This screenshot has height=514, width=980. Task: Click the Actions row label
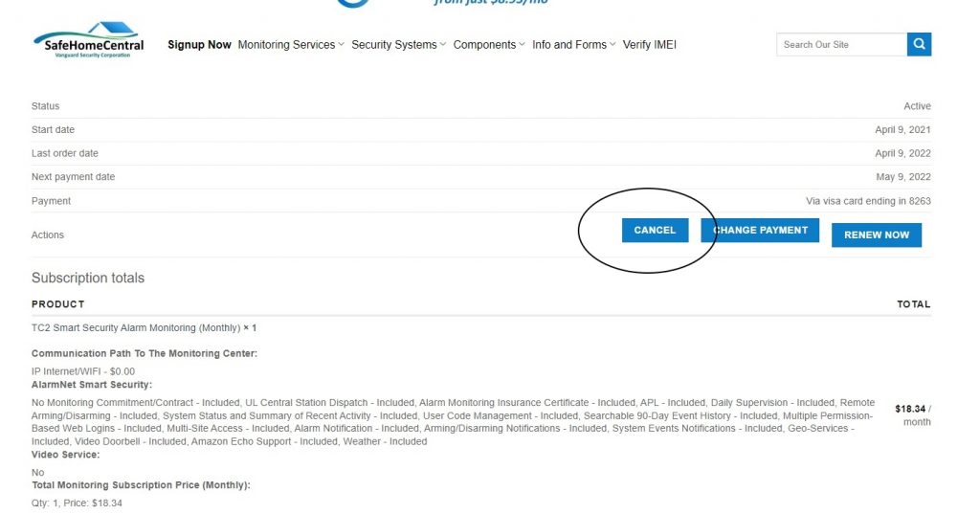click(x=48, y=235)
